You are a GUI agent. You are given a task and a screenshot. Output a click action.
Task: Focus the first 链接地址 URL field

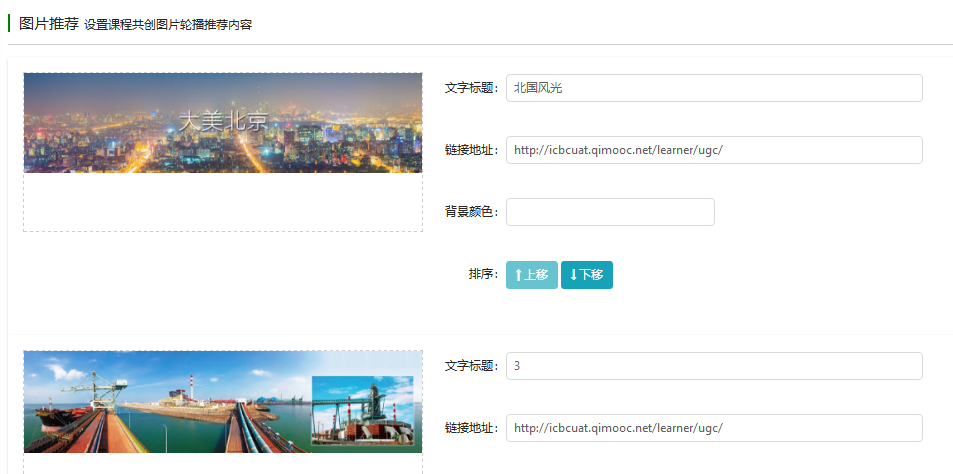pyautogui.click(x=714, y=150)
